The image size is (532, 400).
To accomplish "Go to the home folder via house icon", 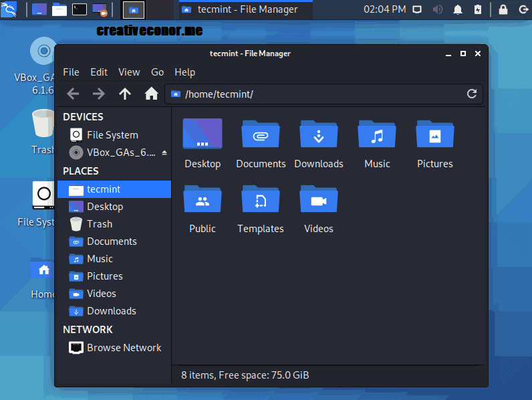I will coord(151,94).
